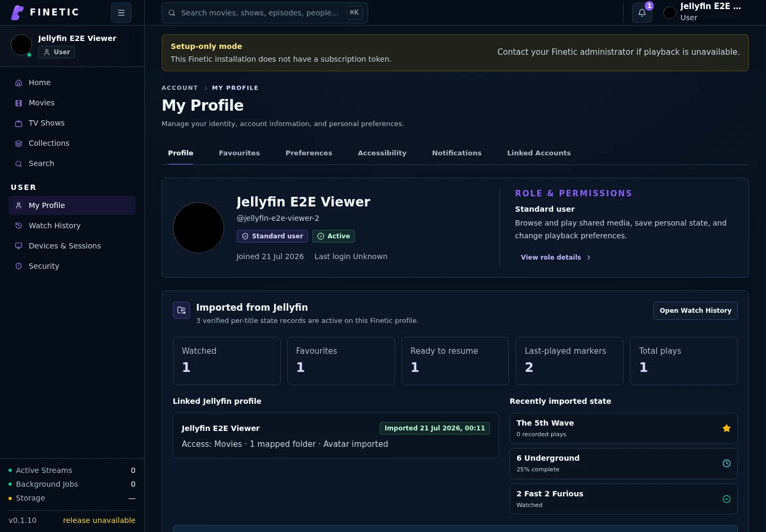Click the large profile avatar picture
Image resolution: width=766 pixels, height=532 pixels.
[x=198, y=228]
